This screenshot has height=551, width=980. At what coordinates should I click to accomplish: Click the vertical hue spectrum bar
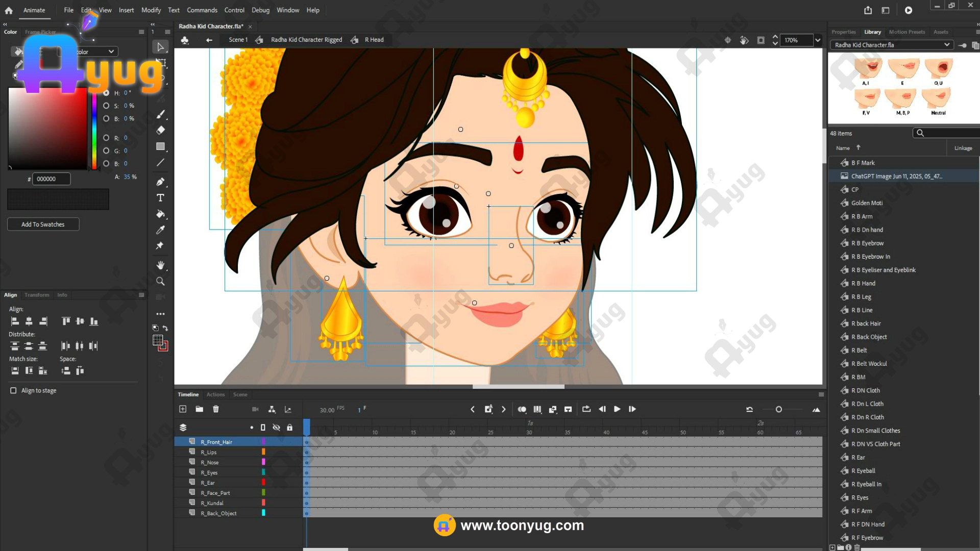(94, 130)
